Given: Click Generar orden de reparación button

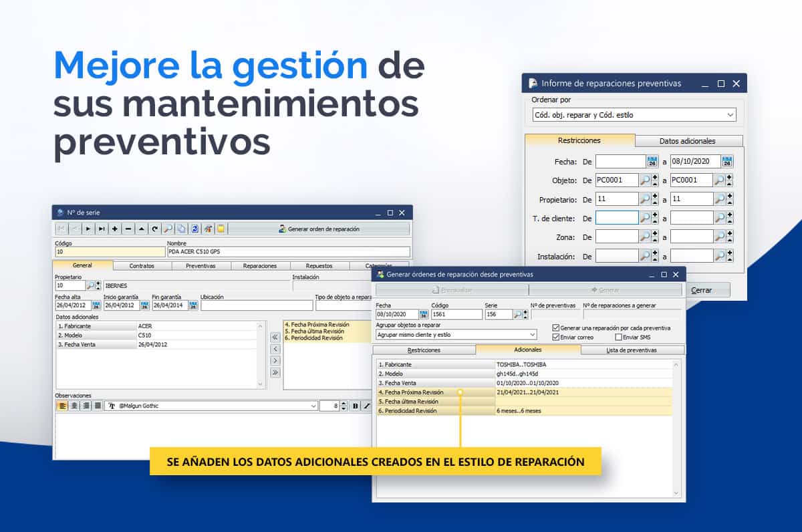Looking at the screenshot, I should coord(319,229).
